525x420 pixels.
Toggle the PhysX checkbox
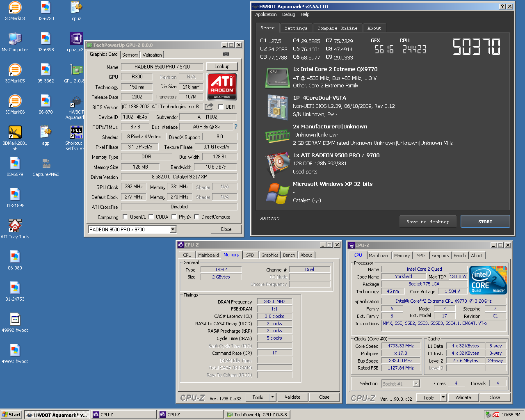click(x=174, y=217)
